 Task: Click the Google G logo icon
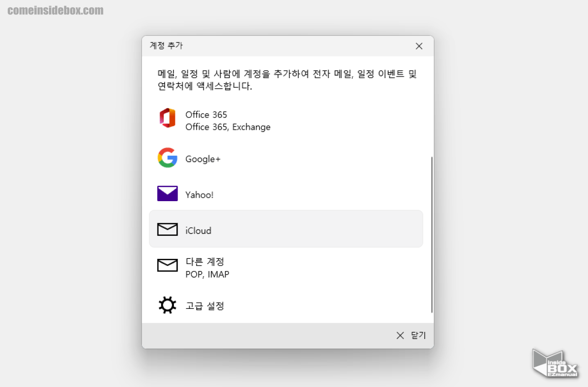coord(167,157)
